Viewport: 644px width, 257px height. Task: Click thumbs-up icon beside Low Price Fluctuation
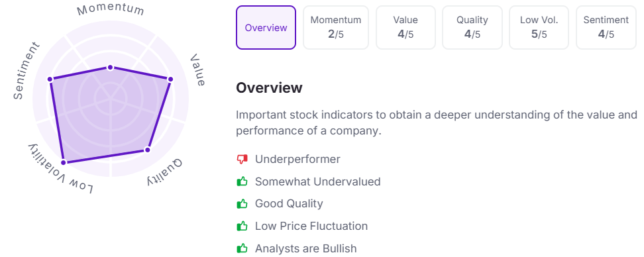[x=242, y=226]
